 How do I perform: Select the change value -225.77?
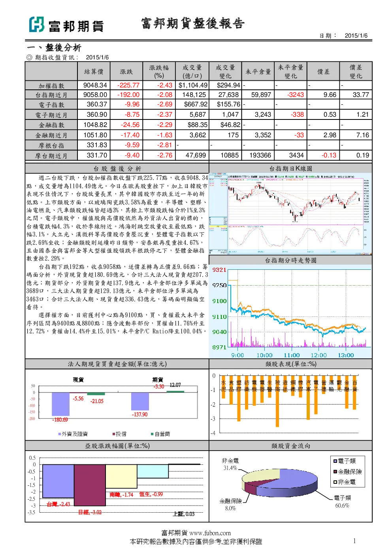coord(128,85)
